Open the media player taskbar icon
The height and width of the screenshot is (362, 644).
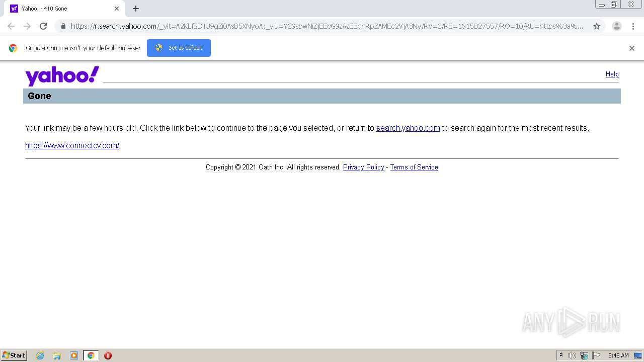click(74, 355)
